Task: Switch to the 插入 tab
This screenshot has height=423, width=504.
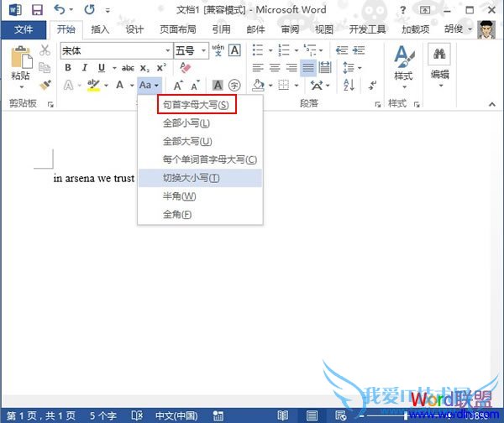Action: point(100,30)
